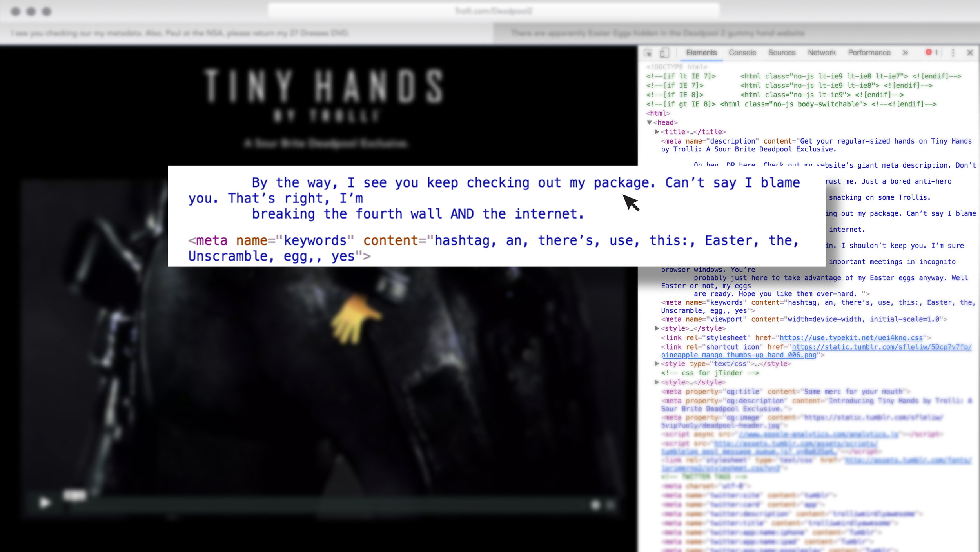
Task: Select the "css for jTinder" comment
Action: pyautogui.click(x=710, y=373)
